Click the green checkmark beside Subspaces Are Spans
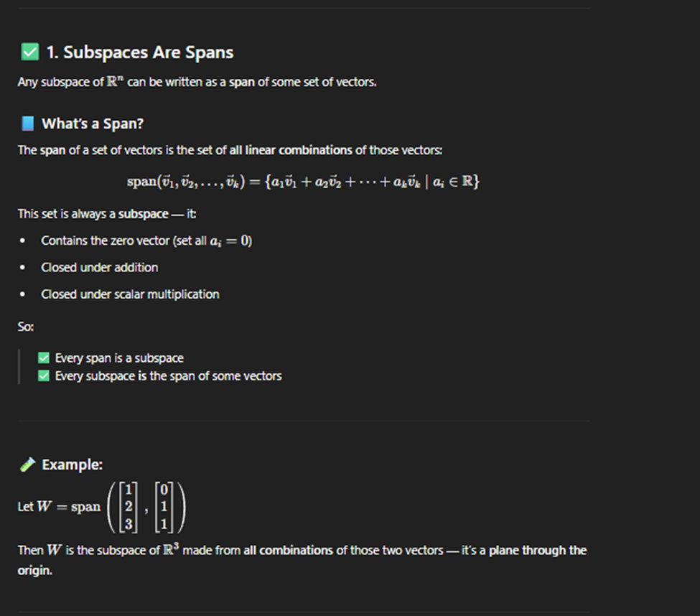The width and height of the screenshot is (700, 616). click(30, 52)
